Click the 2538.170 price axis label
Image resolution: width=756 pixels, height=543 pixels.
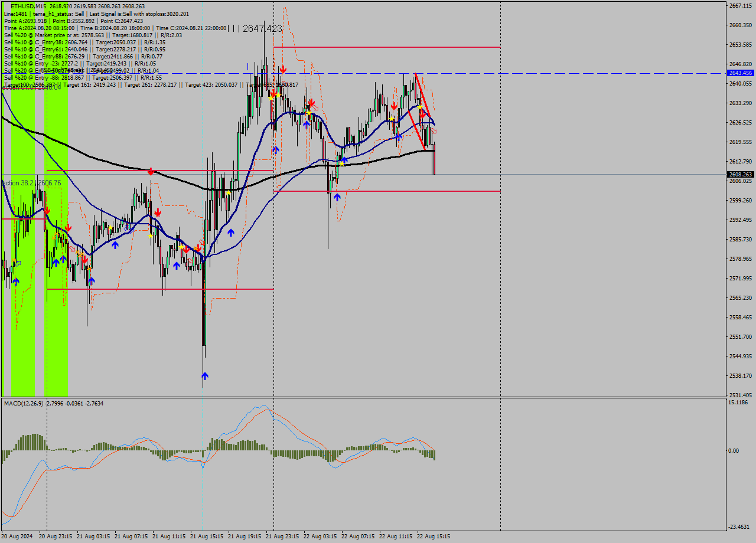[x=741, y=376]
